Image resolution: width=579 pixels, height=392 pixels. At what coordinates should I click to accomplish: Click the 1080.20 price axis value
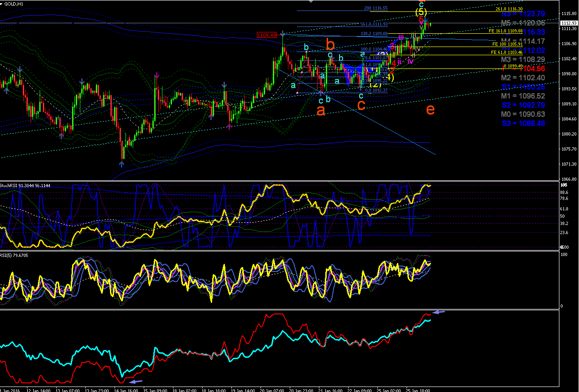[x=569, y=134]
